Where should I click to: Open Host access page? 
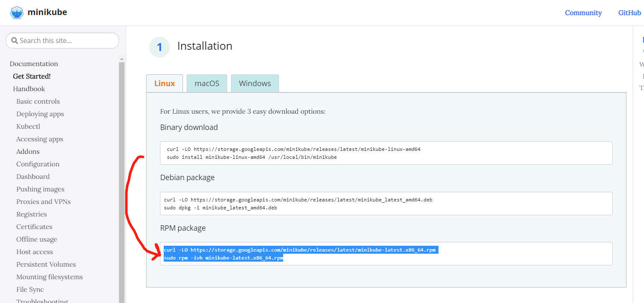tap(35, 252)
